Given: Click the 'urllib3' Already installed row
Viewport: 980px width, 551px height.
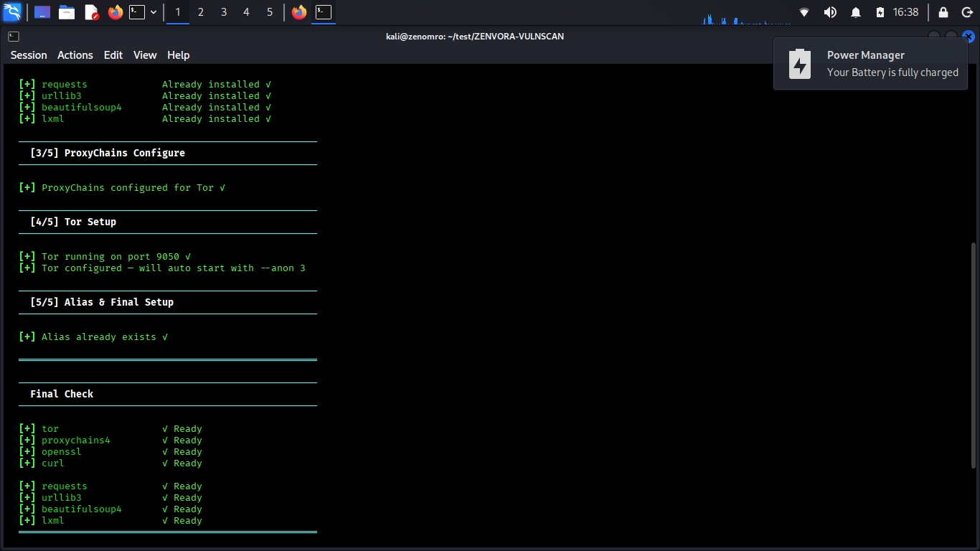Looking at the screenshot, I should [145, 95].
